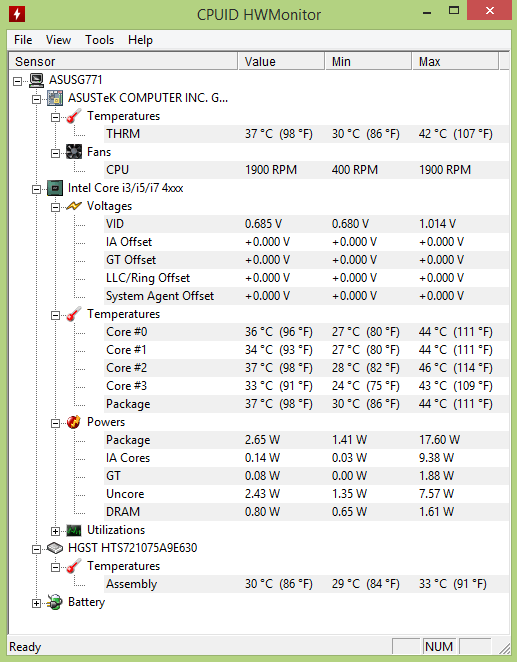Open the Tools menu
The width and height of the screenshot is (517, 662).
(100, 40)
